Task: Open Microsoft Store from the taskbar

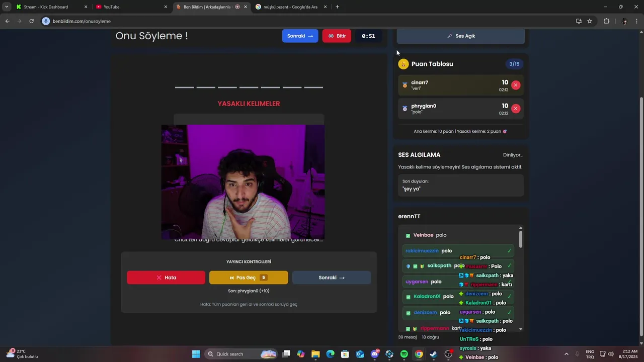Action: click(345, 354)
